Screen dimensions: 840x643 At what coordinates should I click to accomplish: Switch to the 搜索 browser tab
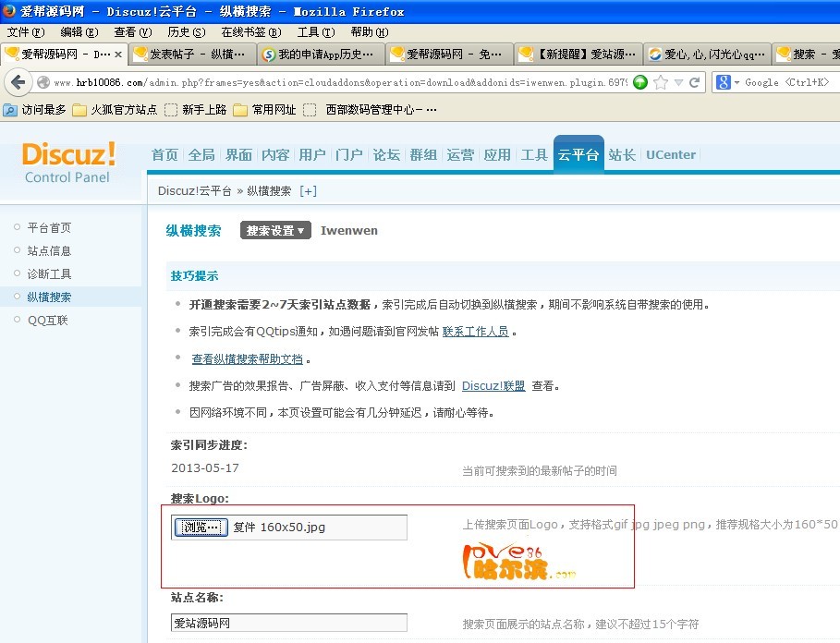click(807, 55)
